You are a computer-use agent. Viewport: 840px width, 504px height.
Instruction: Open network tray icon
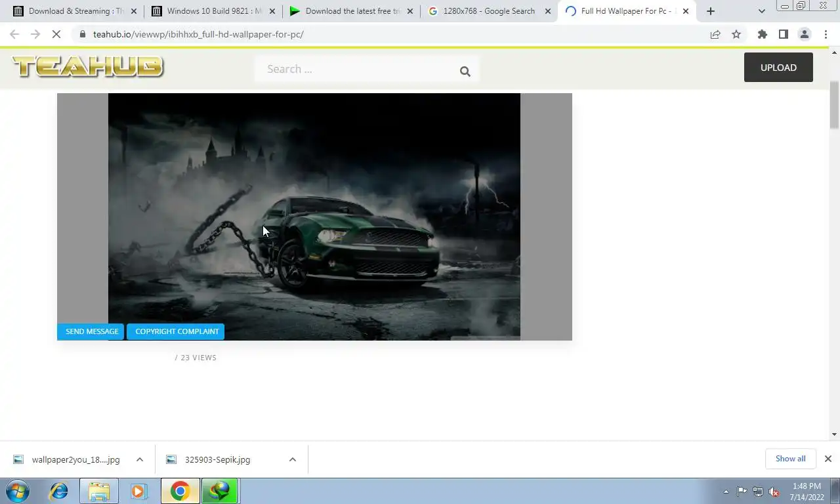[x=758, y=492]
